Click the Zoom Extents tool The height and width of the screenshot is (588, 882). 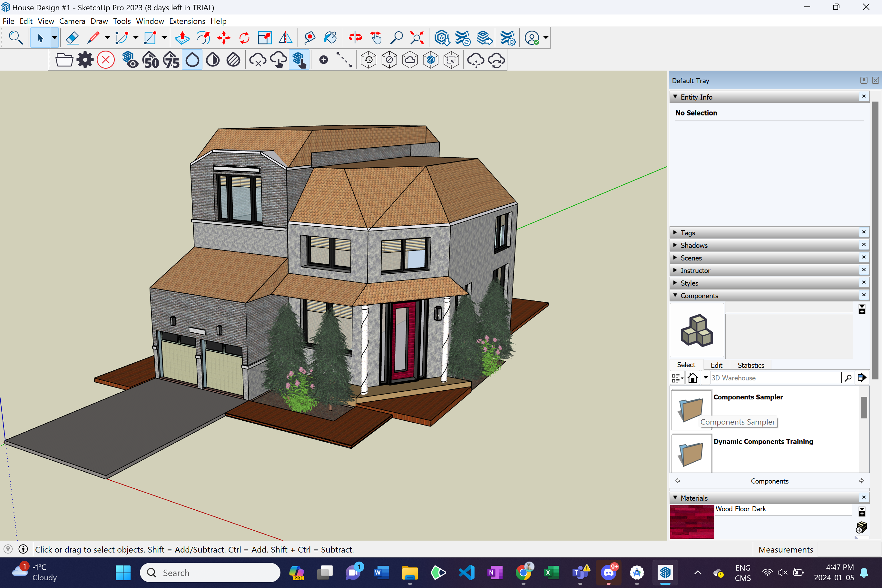(417, 37)
